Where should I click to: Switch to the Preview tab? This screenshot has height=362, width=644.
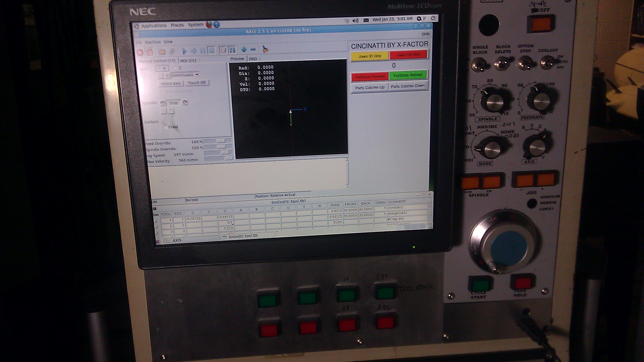coord(237,59)
